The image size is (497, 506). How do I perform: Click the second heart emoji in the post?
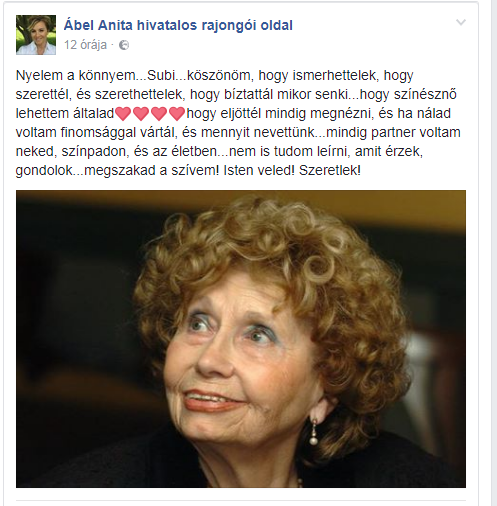[141, 114]
